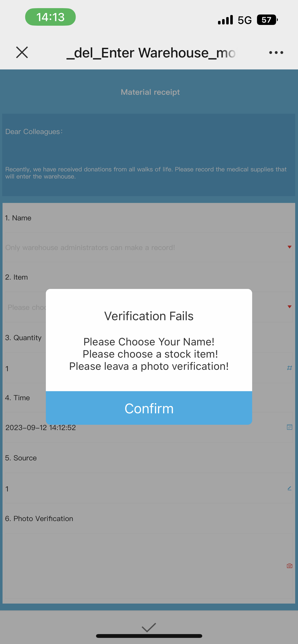
Task: Tap the green time pill showing 14:13
Action: pos(50,17)
